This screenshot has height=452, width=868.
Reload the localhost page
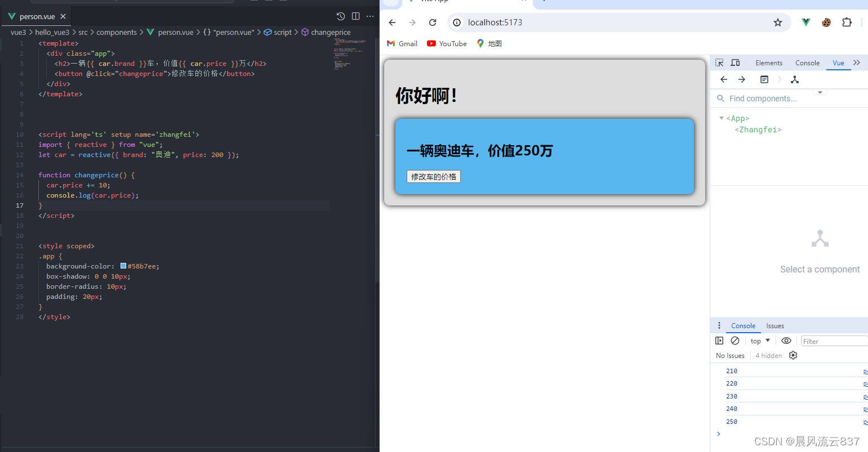tap(433, 23)
